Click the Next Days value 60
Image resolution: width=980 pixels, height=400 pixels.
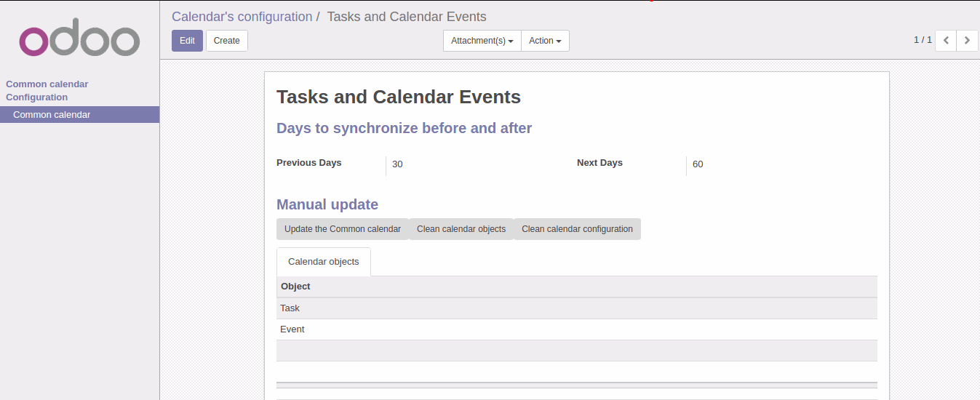698,164
